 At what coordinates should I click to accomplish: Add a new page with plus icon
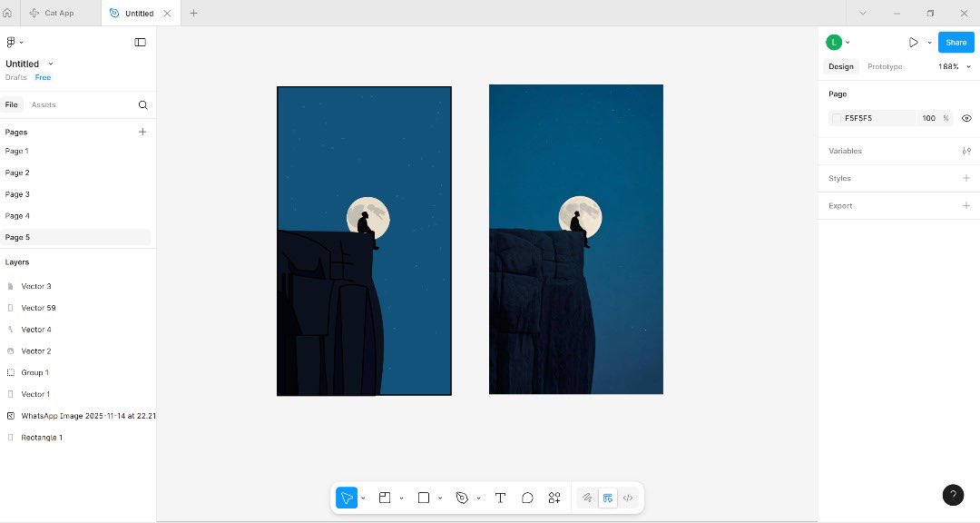tap(142, 132)
